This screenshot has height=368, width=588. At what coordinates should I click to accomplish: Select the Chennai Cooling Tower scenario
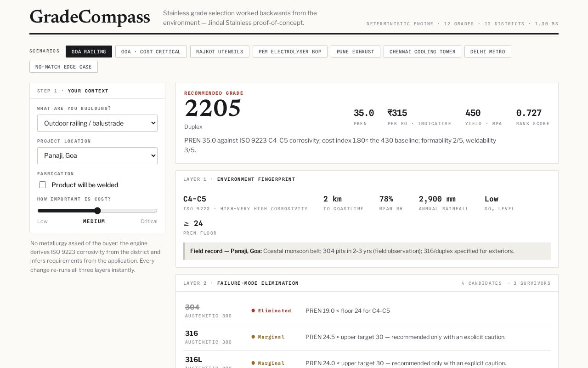pyautogui.click(x=422, y=52)
